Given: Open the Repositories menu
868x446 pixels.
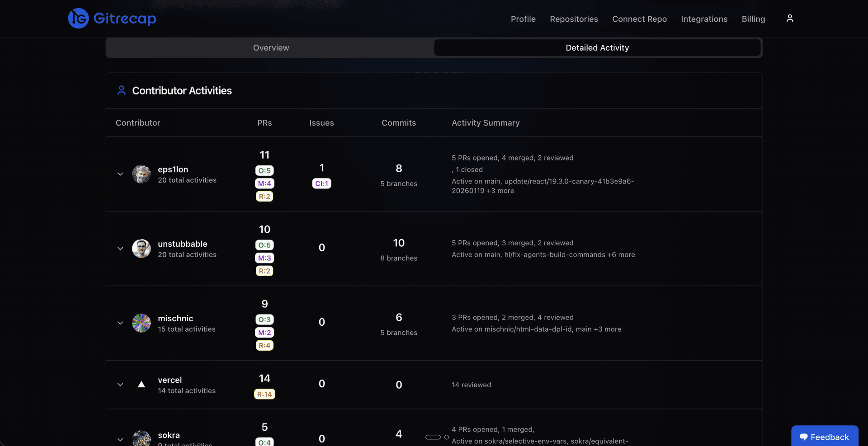Looking at the screenshot, I should [574, 19].
